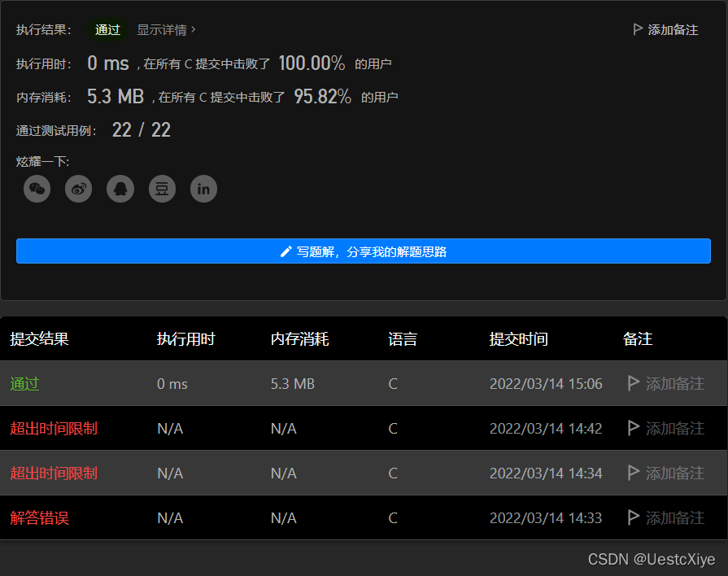
Task: Click the 95.82% memory percentile
Action: click(323, 97)
